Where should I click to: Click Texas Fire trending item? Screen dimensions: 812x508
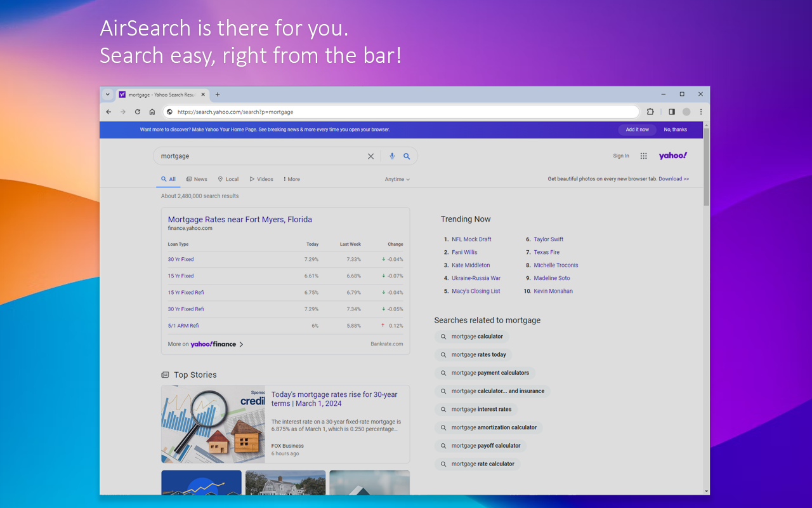point(547,252)
